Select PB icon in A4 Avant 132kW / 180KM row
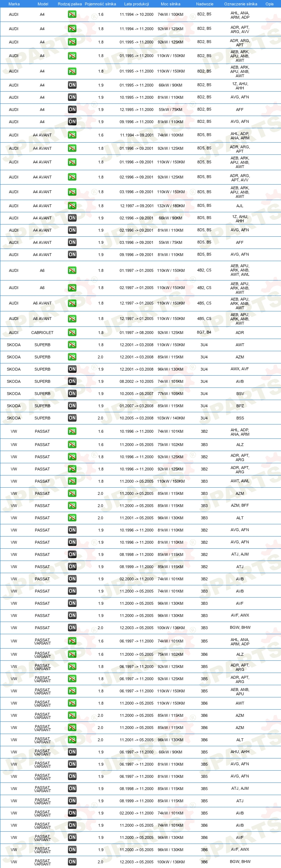 pos(72,206)
